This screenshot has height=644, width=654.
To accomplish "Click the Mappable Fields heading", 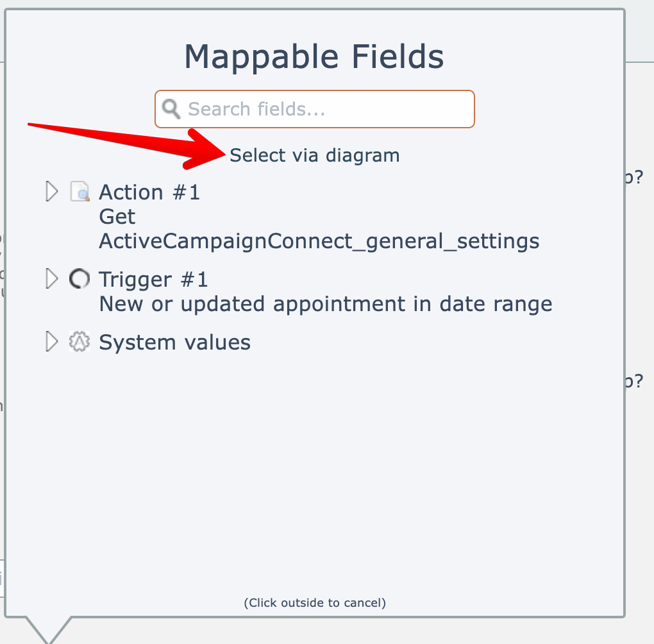I will coord(314,57).
